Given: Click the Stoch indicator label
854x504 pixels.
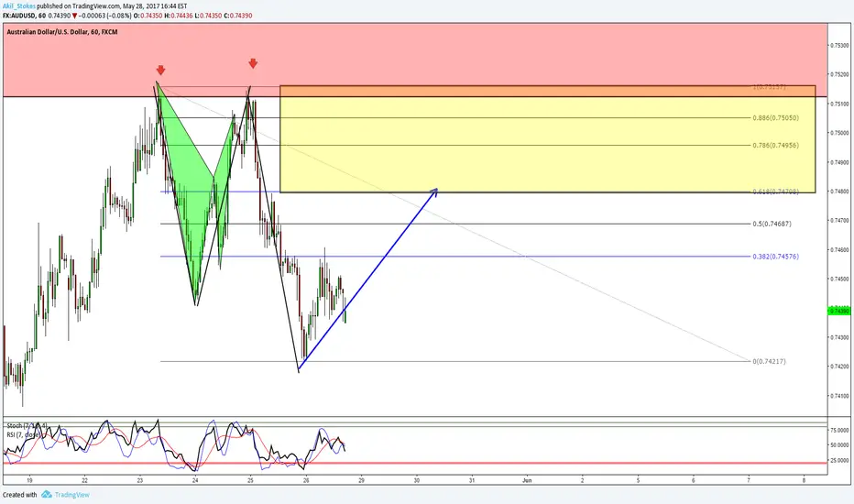Looking at the screenshot, I should 27,425.
